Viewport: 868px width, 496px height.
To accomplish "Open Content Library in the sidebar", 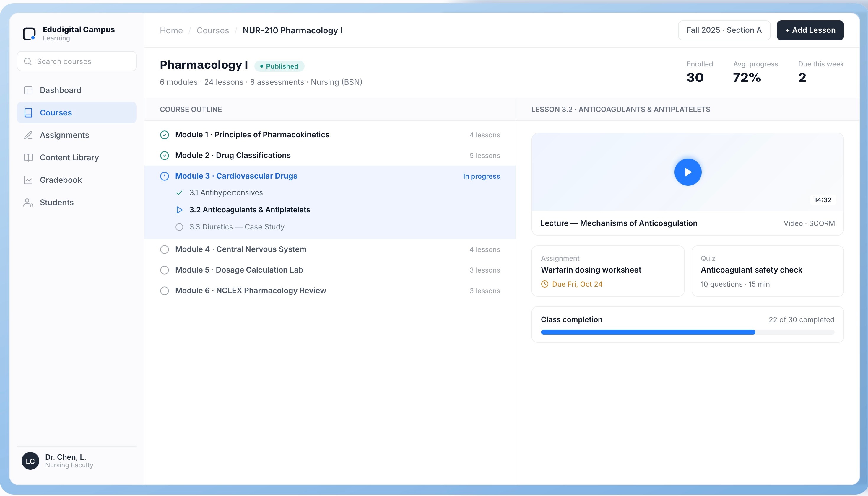I will [x=77, y=158].
